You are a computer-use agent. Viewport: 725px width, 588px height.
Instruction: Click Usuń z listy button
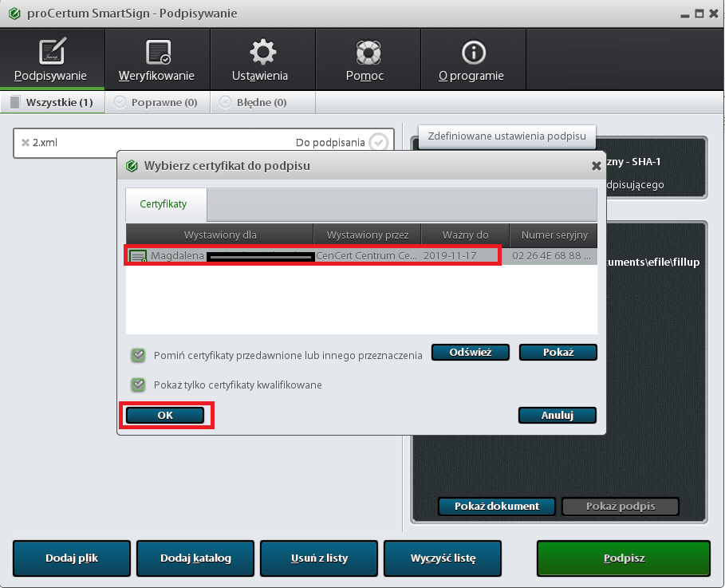pyautogui.click(x=319, y=558)
